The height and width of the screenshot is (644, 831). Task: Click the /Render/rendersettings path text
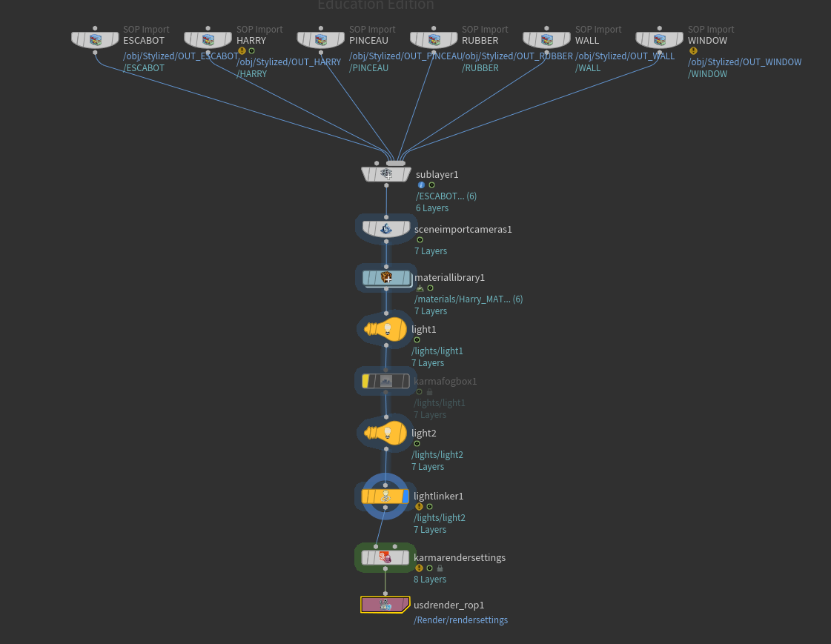pos(460,620)
